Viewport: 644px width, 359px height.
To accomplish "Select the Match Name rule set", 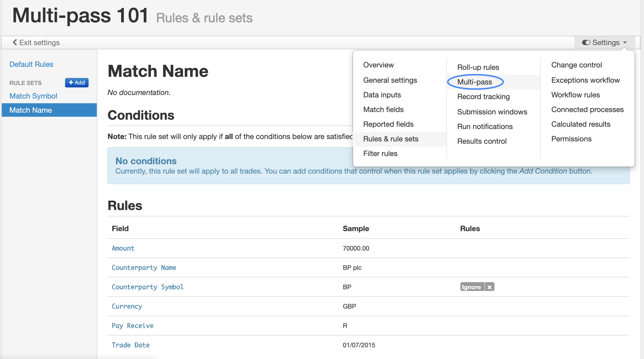I will (49, 110).
